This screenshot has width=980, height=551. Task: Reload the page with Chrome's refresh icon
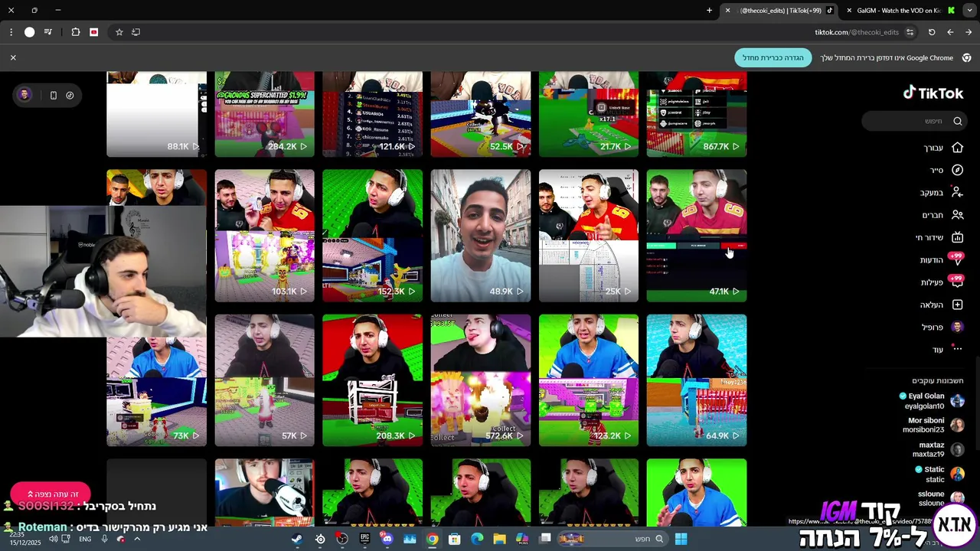click(932, 32)
